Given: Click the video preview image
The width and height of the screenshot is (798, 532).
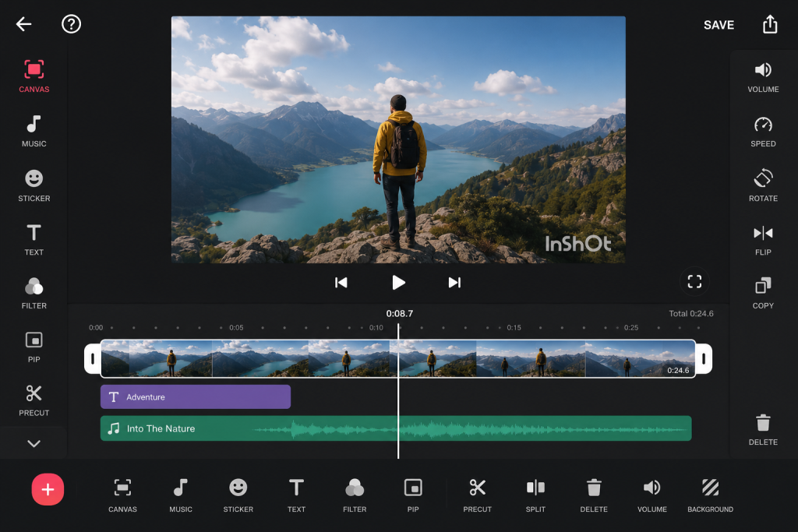Looking at the screenshot, I should (x=398, y=140).
